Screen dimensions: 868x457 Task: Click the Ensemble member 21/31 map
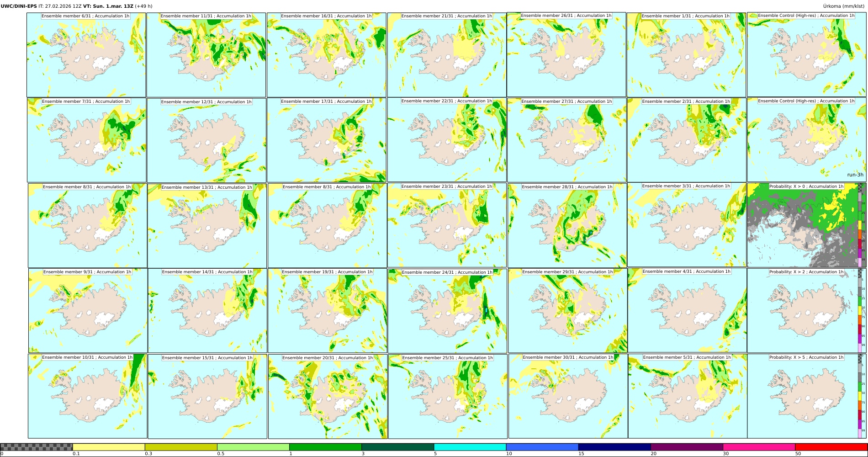[447, 55]
